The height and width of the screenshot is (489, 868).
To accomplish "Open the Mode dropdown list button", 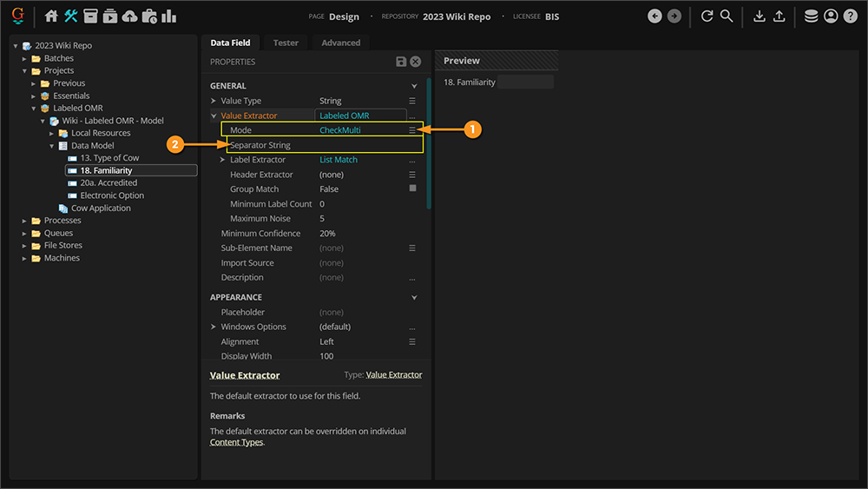I will [x=412, y=130].
